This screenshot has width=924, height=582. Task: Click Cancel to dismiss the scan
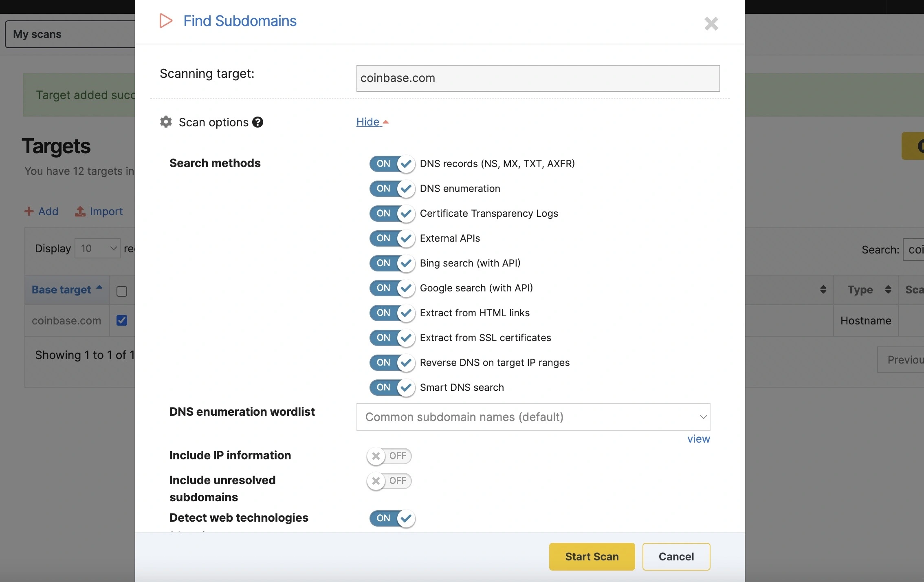coord(676,556)
